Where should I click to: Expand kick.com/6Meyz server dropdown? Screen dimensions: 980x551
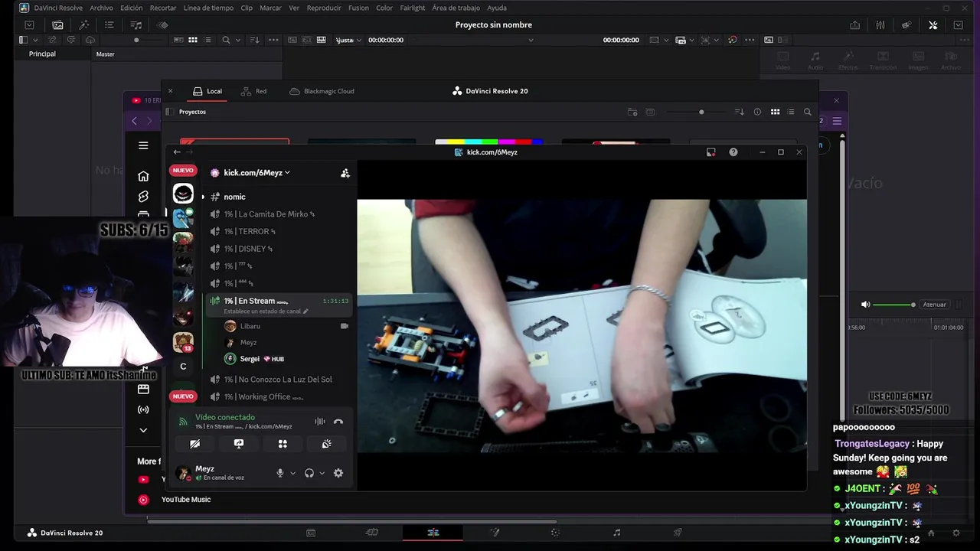tap(256, 173)
